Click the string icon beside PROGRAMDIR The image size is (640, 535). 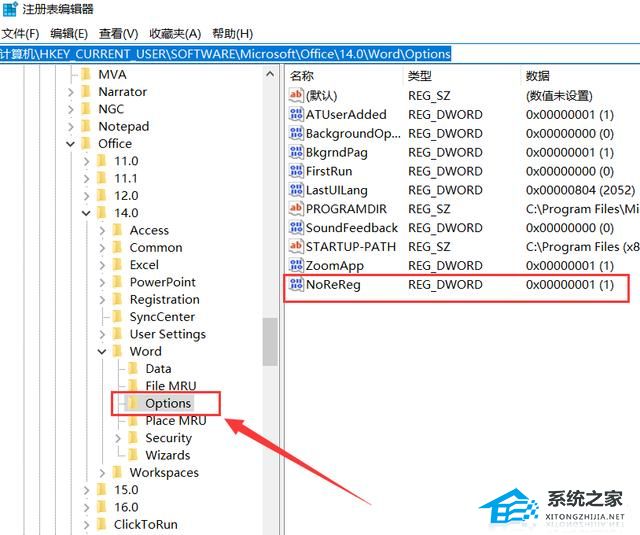tap(296, 209)
